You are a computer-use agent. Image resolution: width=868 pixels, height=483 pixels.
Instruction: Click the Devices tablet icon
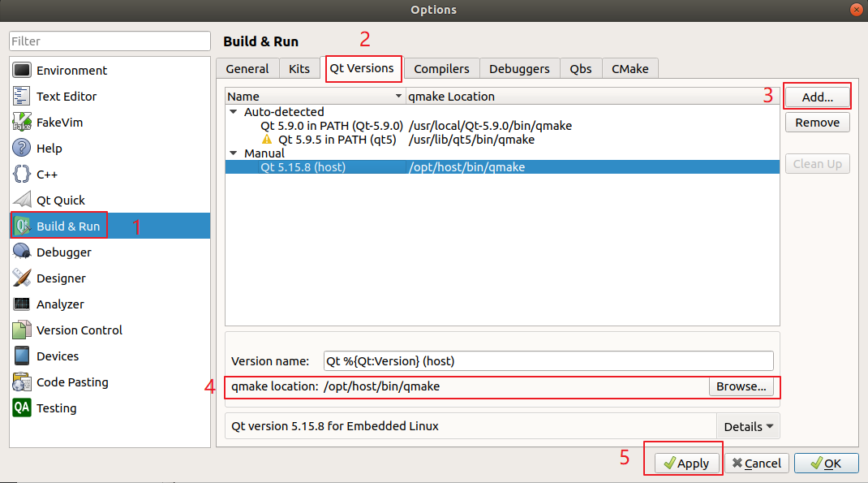point(22,356)
